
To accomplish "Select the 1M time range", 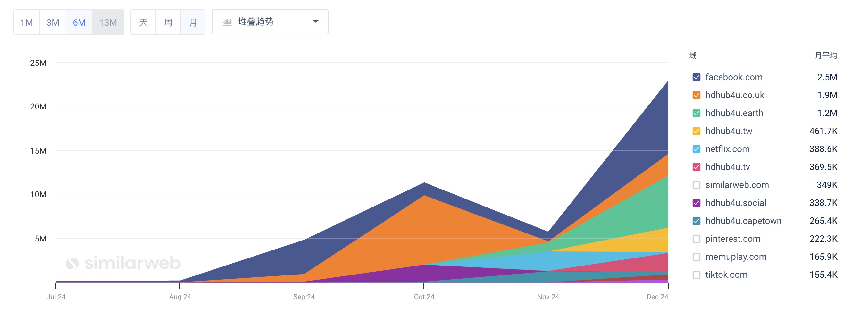I will pyautogui.click(x=27, y=22).
